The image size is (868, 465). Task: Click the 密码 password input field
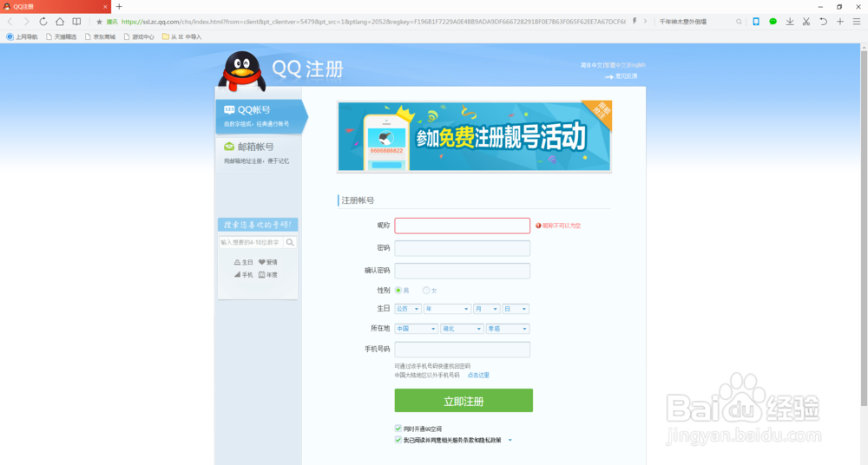(463, 248)
